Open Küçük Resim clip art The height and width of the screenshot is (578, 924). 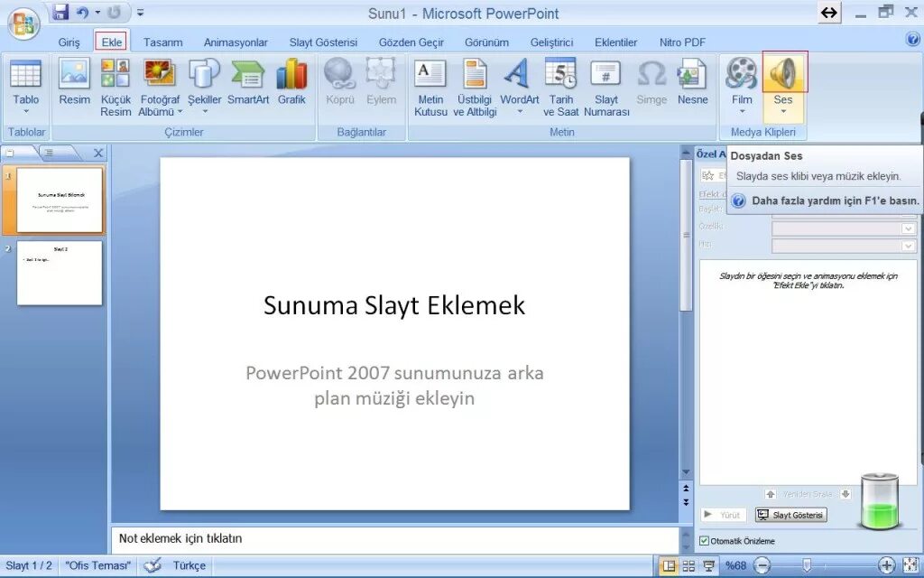(115, 88)
